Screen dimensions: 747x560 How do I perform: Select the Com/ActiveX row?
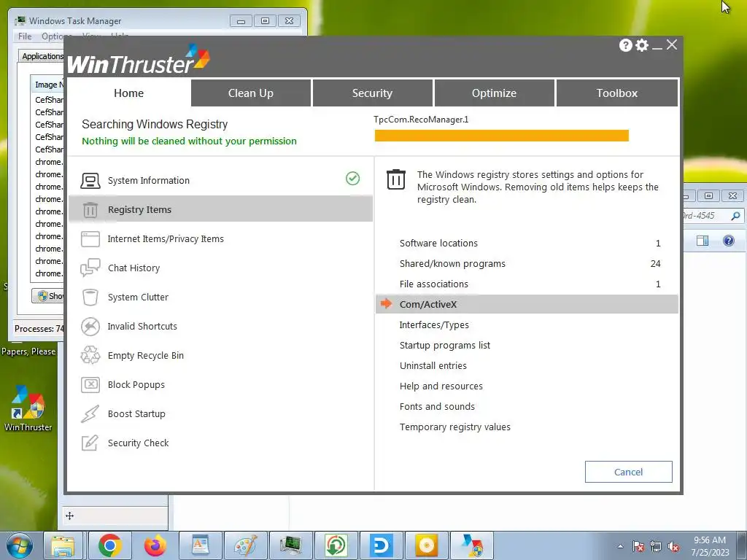click(527, 304)
